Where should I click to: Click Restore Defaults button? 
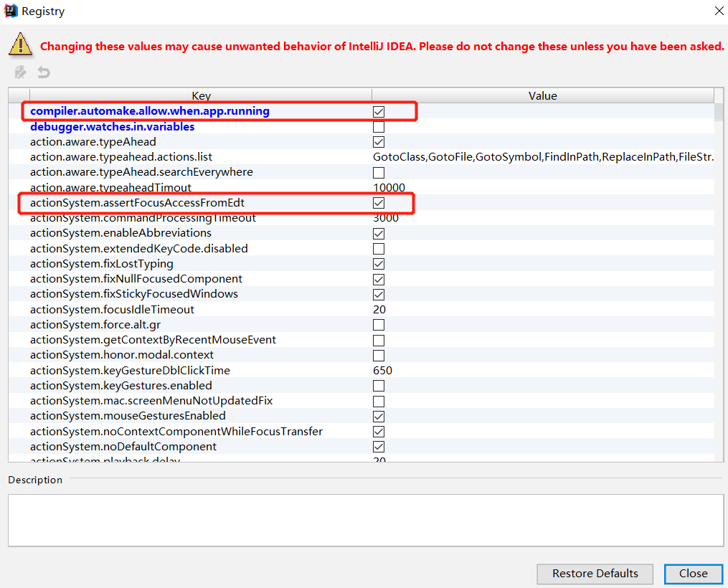tap(595, 574)
